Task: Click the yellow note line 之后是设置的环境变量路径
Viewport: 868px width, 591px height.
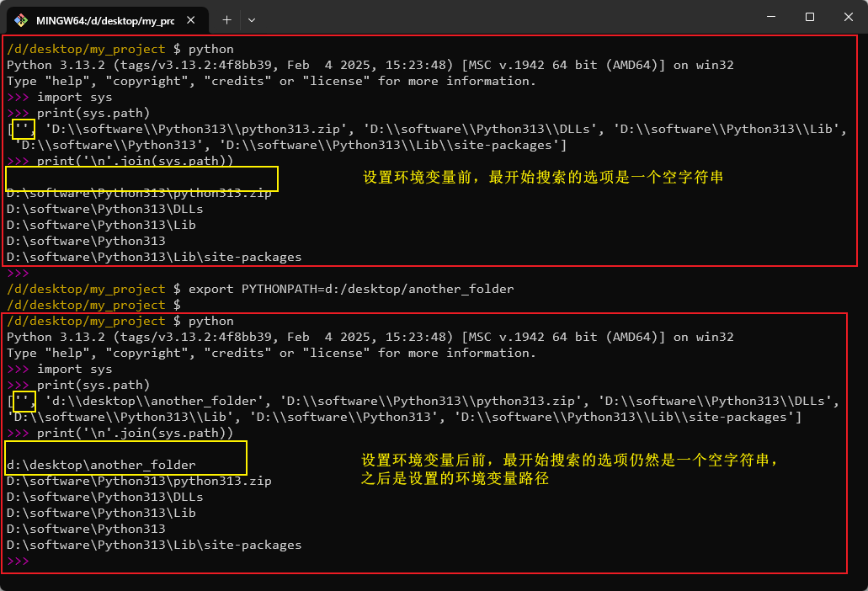Action: point(455,478)
